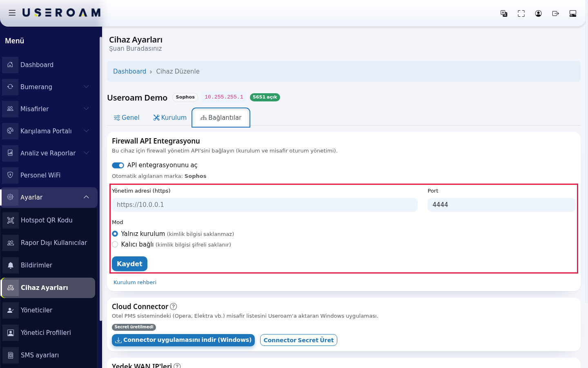Open the user account icon
Image resolution: width=588 pixels, height=368 pixels.
pyautogui.click(x=538, y=13)
